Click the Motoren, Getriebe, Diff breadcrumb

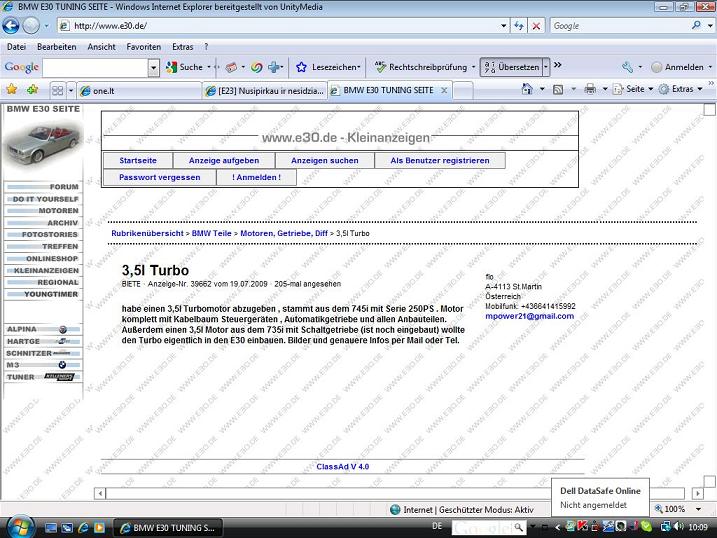point(284,233)
